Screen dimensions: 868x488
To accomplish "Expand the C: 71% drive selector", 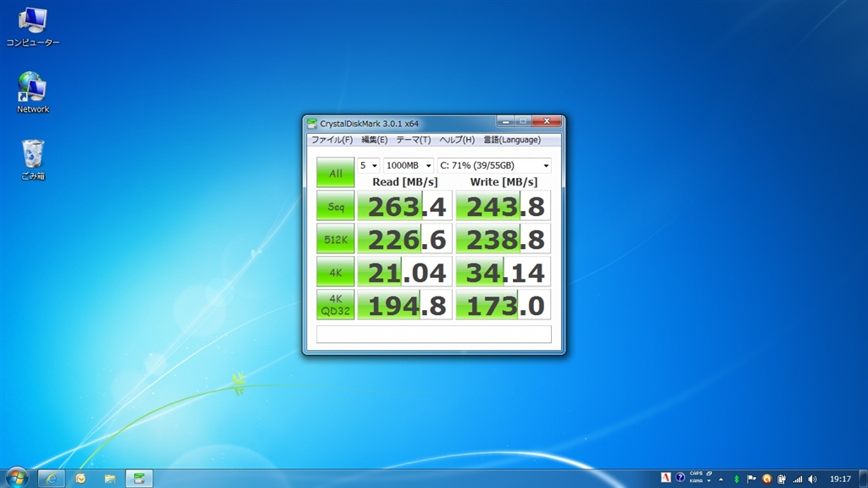I will pos(494,166).
